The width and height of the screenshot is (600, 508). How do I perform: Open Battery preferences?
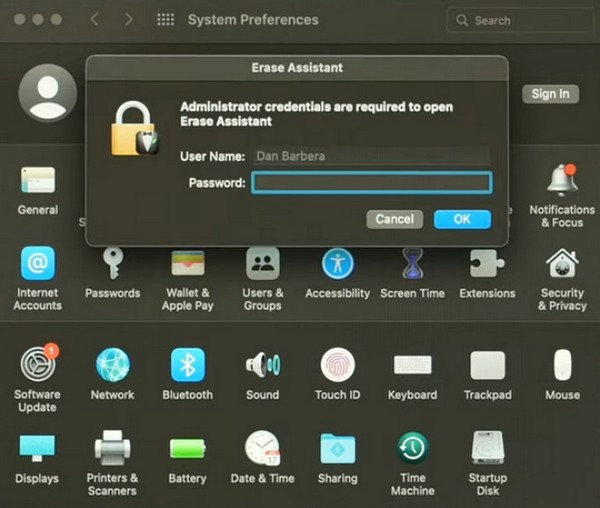[188, 448]
